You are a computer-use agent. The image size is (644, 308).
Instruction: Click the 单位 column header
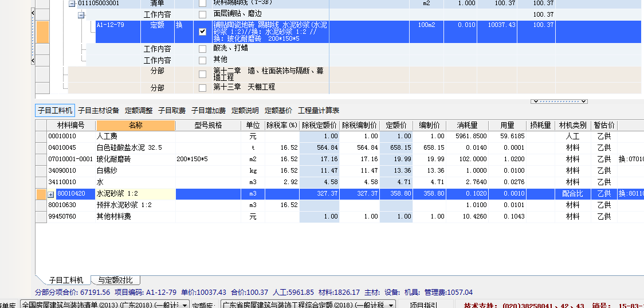253,126
